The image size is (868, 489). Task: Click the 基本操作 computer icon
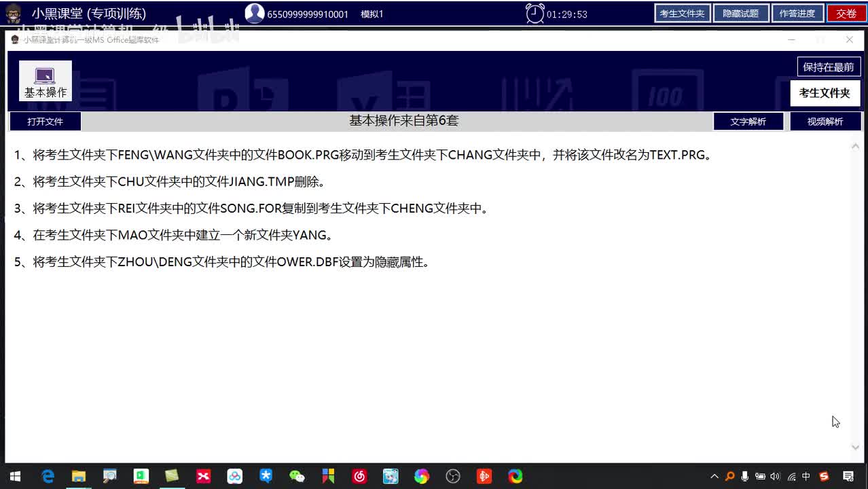(45, 81)
